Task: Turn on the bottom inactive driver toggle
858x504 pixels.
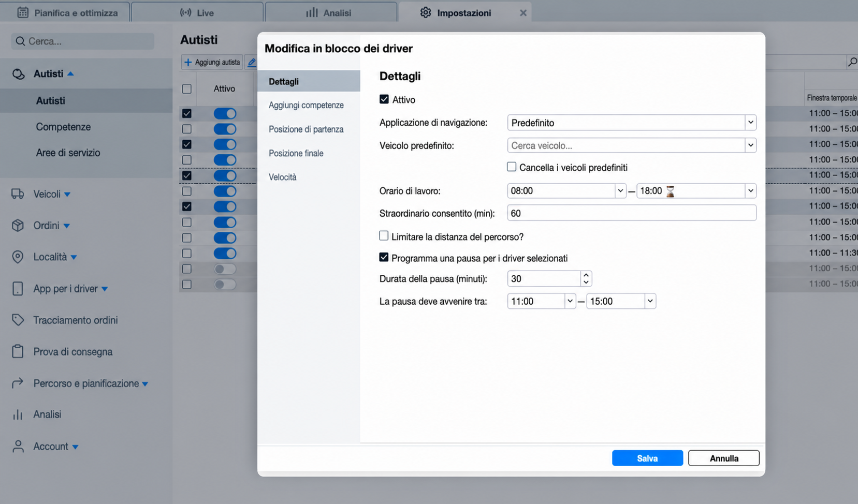Action: [x=225, y=284]
